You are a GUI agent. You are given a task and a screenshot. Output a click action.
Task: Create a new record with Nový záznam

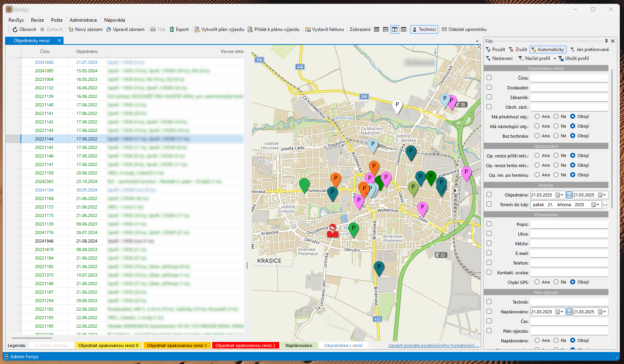click(x=85, y=29)
